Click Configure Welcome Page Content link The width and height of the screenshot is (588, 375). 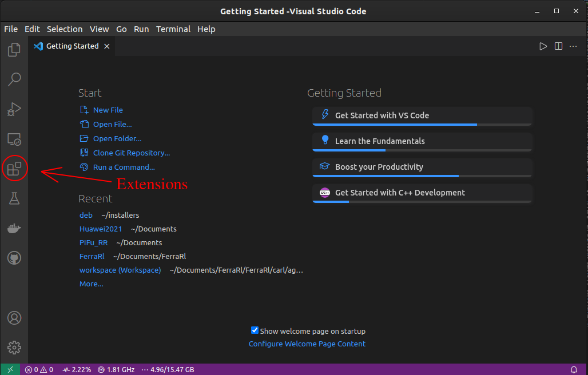tap(307, 344)
